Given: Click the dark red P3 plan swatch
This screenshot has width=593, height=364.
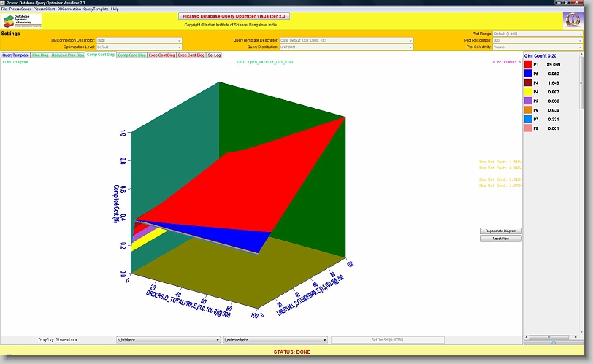Looking at the screenshot, I should point(528,83).
